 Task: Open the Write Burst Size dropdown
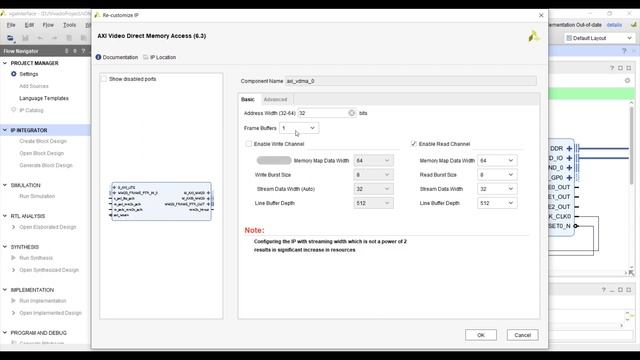coord(373,175)
